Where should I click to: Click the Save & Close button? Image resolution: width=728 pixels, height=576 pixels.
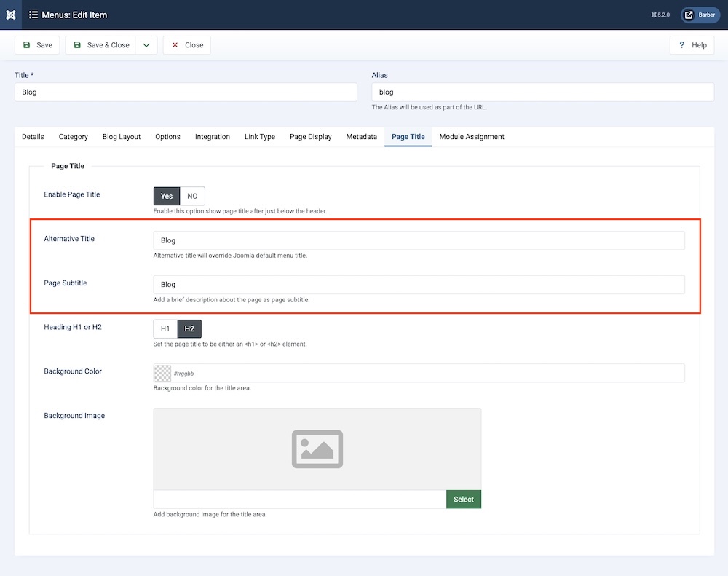tap(100, 45)
